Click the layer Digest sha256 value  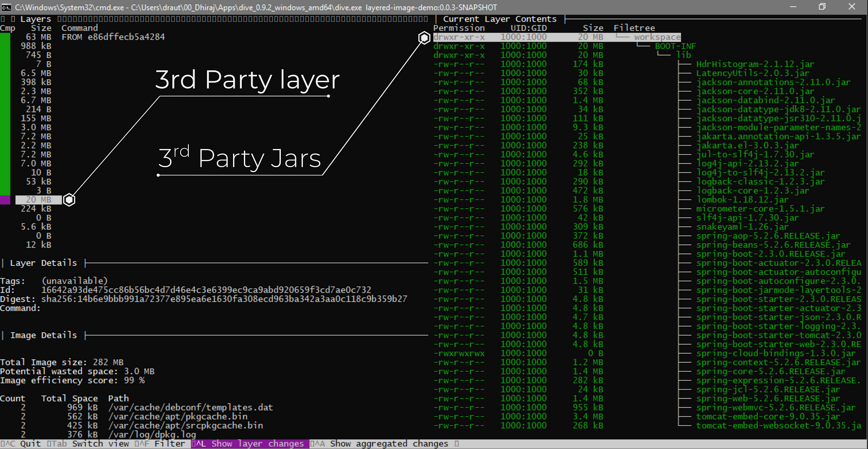click(x=224, y=299)
